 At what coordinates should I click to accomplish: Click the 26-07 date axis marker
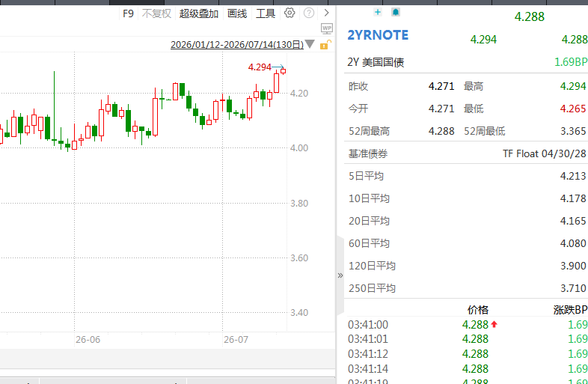pos(236,340)
